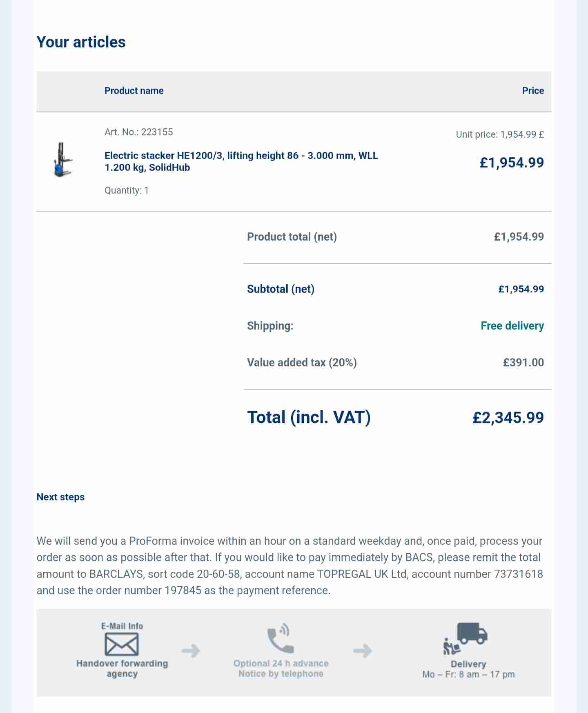Click the arrow after the envelope step
588x713 pixels.
[191, 650]
